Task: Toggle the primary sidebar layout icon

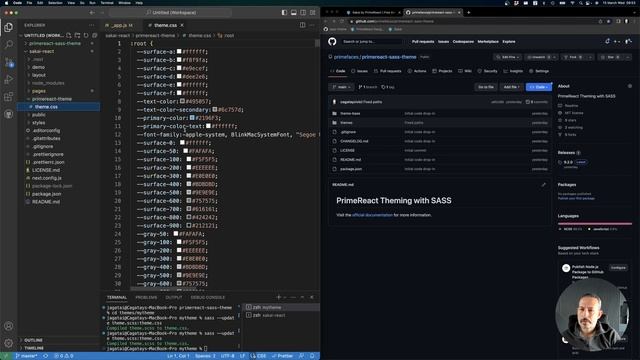Action: [284, 13]
